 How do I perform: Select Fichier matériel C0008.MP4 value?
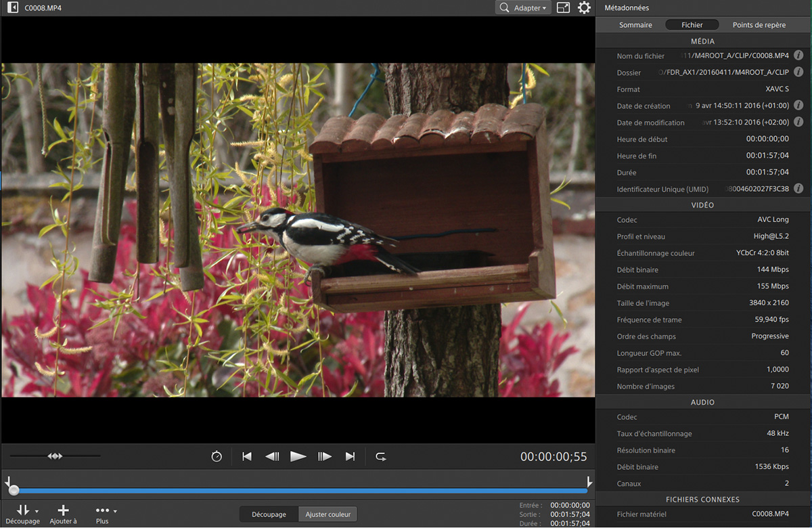(771, 514)
